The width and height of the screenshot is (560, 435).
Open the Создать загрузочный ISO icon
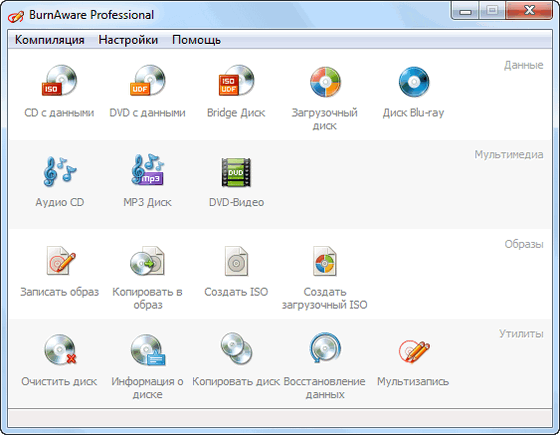[325, 261]
